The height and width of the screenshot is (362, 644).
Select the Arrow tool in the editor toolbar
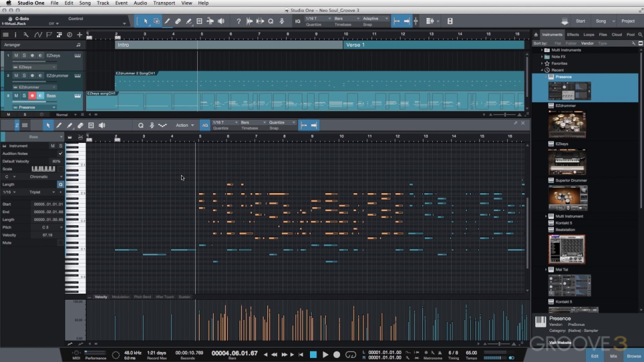(48, 125)
